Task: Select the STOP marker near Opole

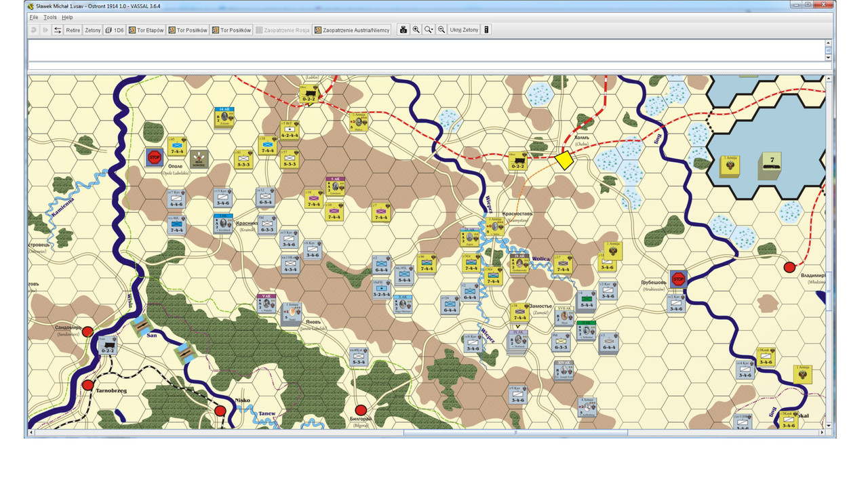Action: 154,158
